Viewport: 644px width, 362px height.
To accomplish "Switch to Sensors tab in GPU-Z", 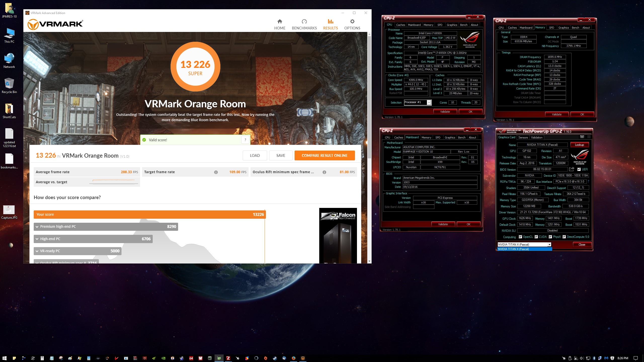I will click(523, 138).
